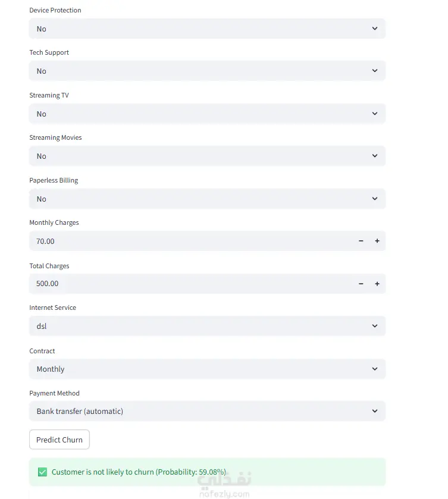Screen dimensions: 448x499
Task: Click the green checkmark success icon
Action: [x=42, y=472]
